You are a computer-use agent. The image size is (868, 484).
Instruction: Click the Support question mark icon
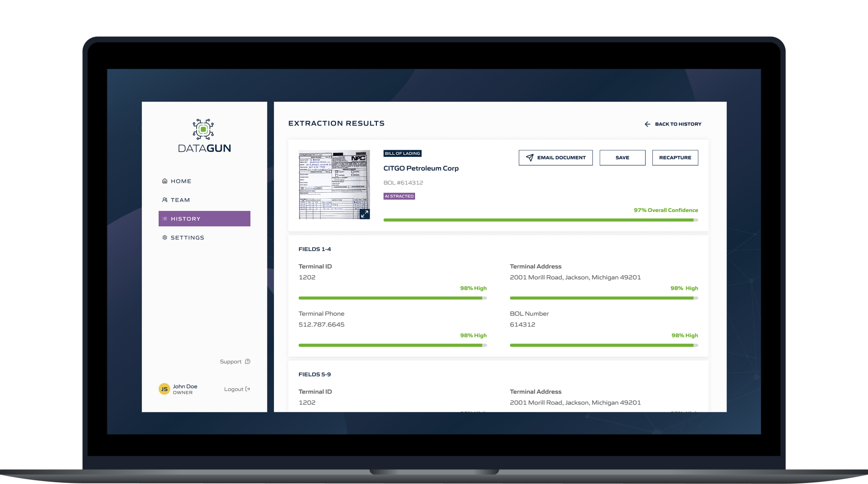tap(248, 362)
